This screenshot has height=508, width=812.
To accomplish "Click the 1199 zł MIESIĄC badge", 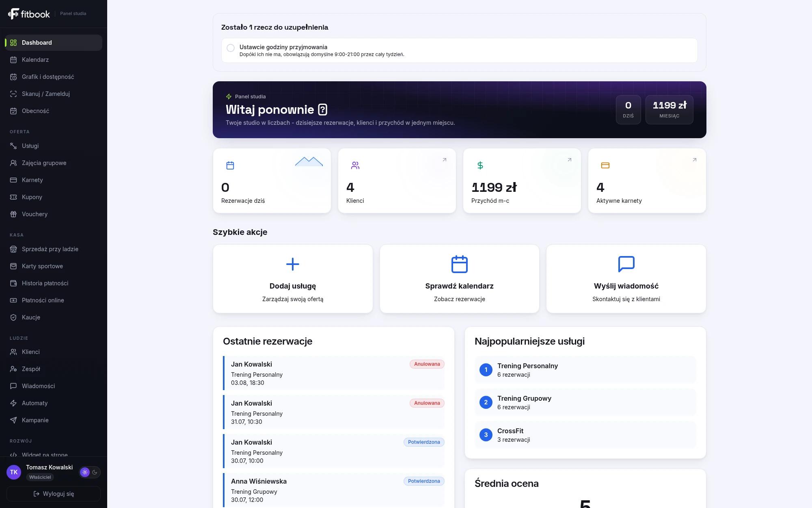I will pos(669,110).
